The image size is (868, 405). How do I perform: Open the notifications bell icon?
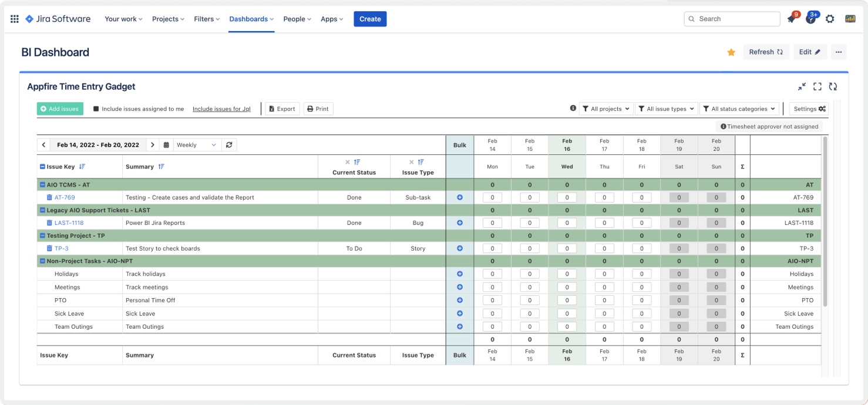coord(792,19)
